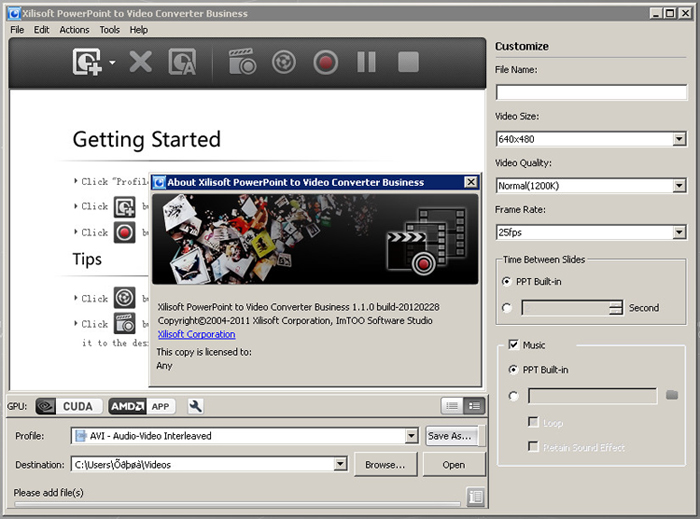Image resolution: width=700 pixels, height=519 pixels.
Task: Click the About dialog banner image
Action: point(315,239)
